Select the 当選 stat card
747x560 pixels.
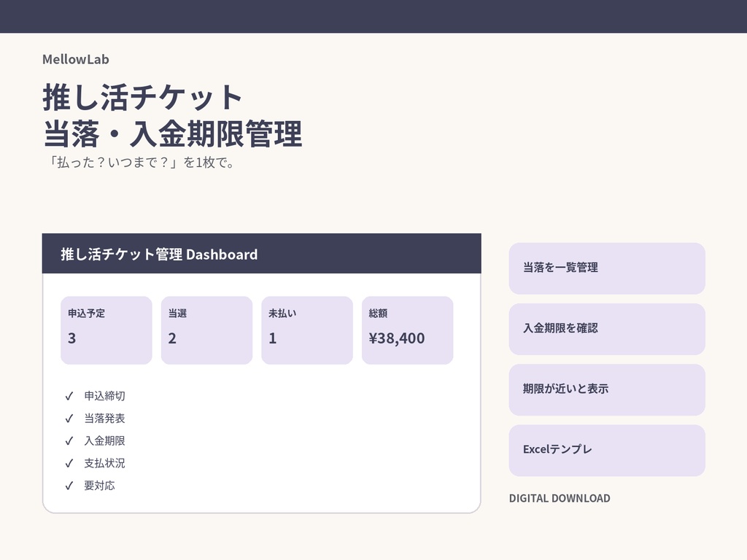pos(206,330)
